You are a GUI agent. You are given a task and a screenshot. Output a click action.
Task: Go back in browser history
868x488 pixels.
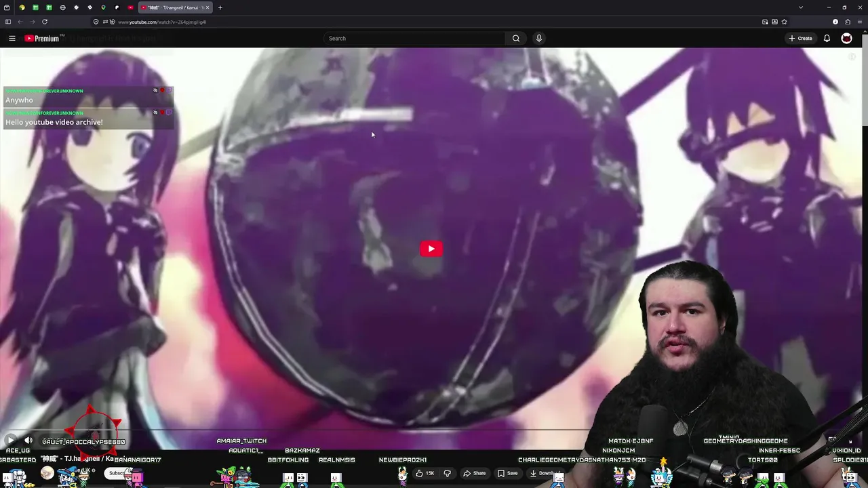click(x=20, y=22)
